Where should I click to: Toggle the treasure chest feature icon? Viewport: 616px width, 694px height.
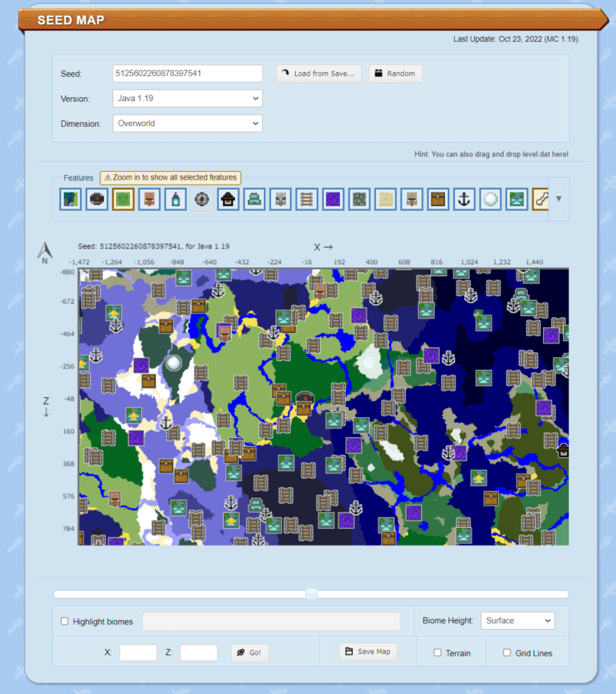pyautogui.click(x=438, y=199)
